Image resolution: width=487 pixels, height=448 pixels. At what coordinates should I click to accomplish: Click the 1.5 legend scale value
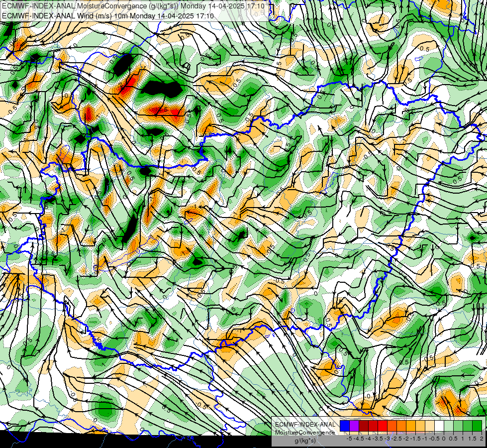pyautogui.click(x=472, y=439)
